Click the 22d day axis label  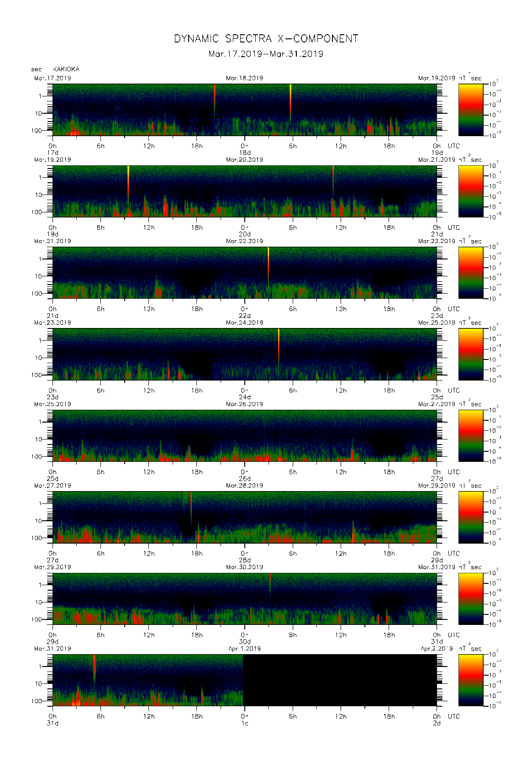(x=245, y=316)
